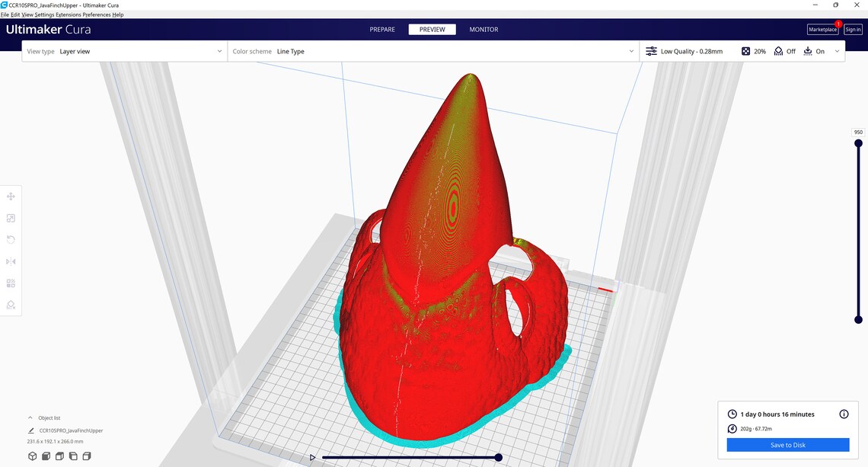
Task: Select the Move tool
Action: point(11,196)
